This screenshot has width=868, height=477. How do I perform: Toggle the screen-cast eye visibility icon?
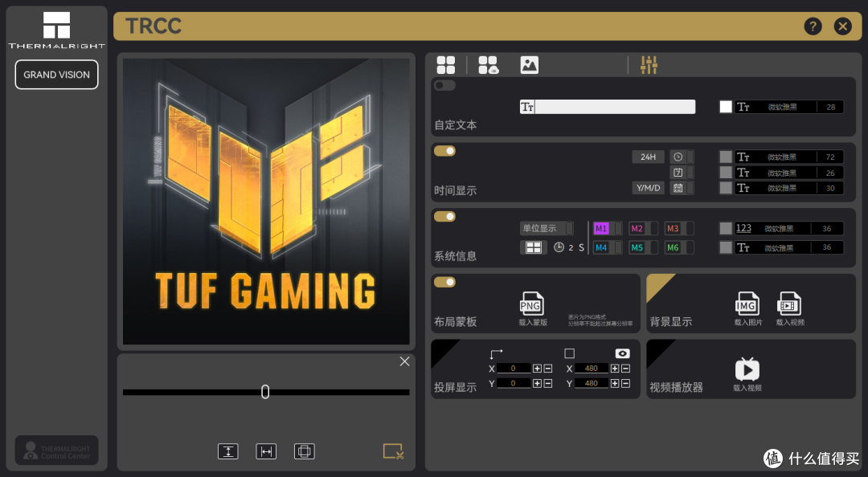click(x=622, y=353)
